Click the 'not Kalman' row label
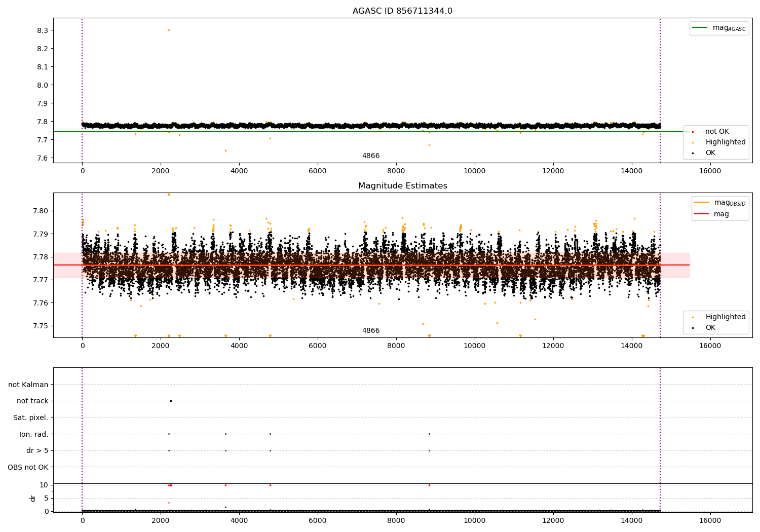Viewport: 760px width, 532px height. click(x=28, y=385)
